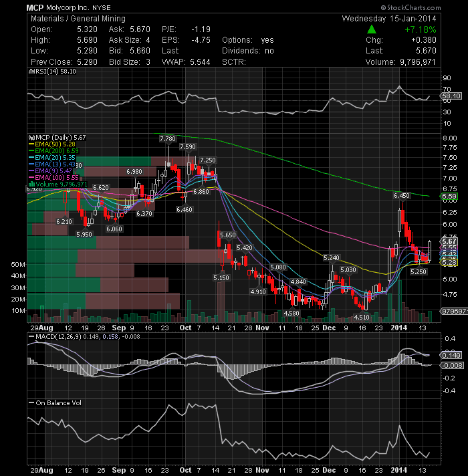Click the 6.370 price label
Image resolution: width=468 pixels, height=476 pixels.
pyautogui.click(x=144, y=214)
